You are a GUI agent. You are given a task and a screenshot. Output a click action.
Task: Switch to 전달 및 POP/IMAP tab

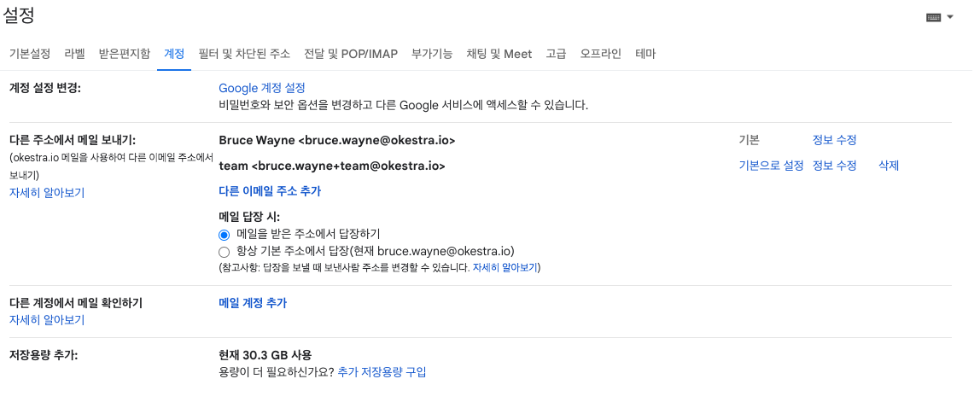point(351,54)
